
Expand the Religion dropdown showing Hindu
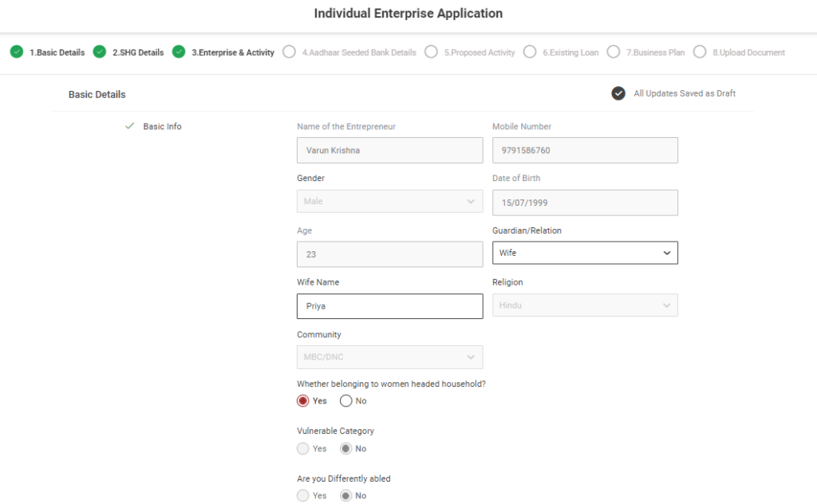tap(585, 305)
